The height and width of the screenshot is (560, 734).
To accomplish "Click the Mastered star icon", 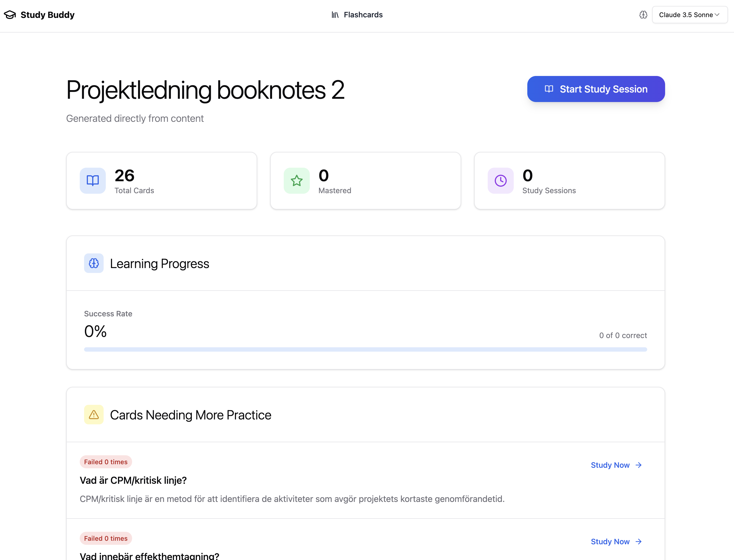I will coord(296,181).
